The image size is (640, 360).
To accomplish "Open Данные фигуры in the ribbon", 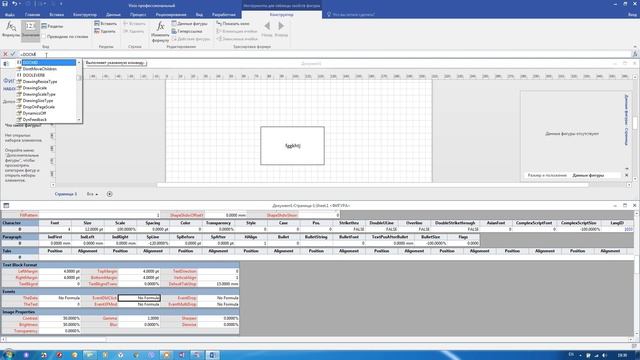I will click(189, 24).
